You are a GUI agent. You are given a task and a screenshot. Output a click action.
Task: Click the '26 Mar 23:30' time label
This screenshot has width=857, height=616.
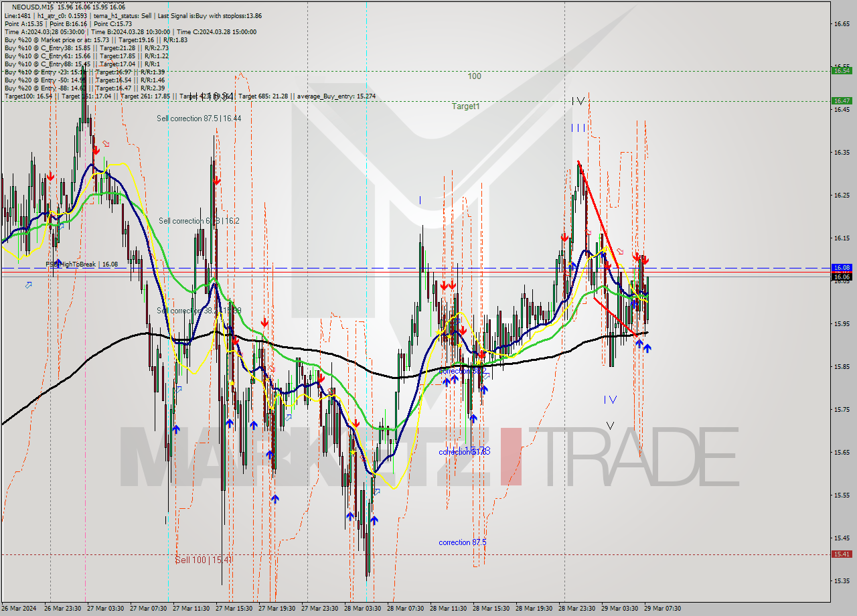click(x=63, y=609)
